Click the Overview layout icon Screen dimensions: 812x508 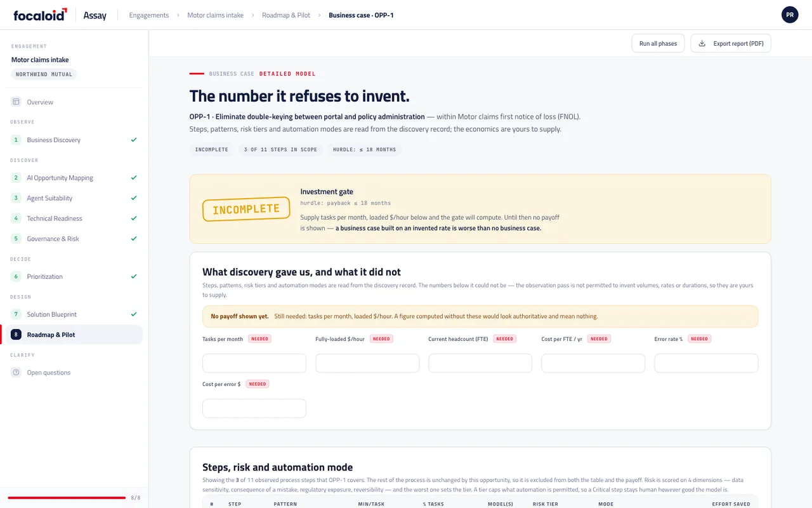[x=16, y=102]
